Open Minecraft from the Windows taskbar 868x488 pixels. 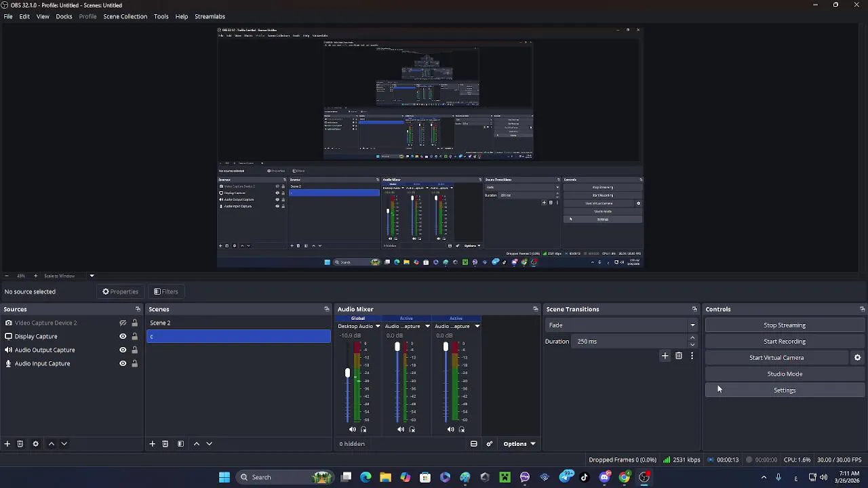(505, 477)
